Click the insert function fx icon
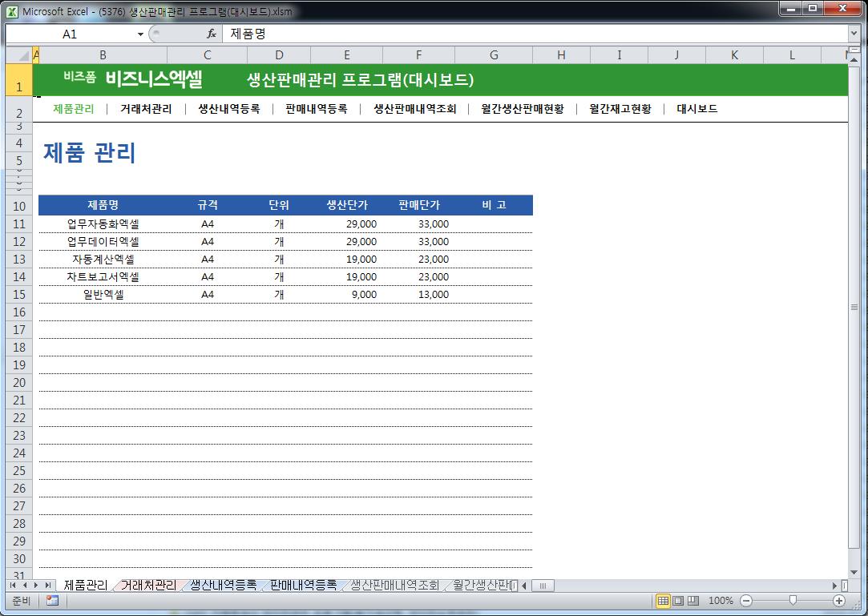Image resolution: width=868 pixels, height=616 pixels. pos(212,34)
